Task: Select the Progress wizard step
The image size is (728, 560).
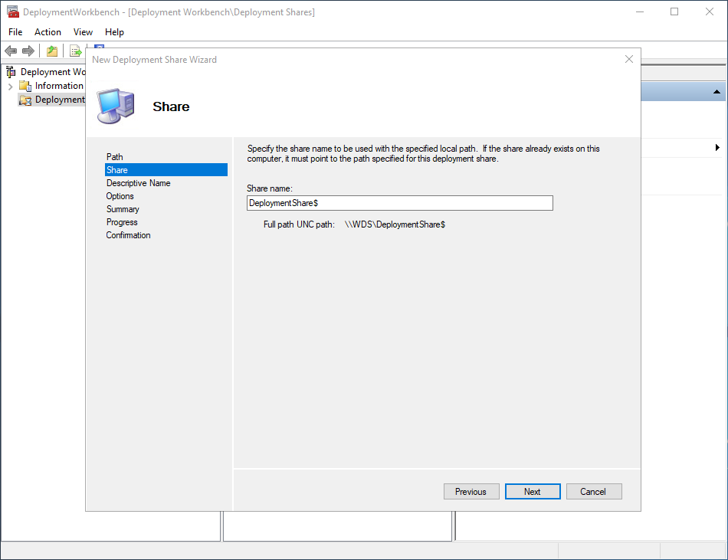Action: click(x=122, y=221)
